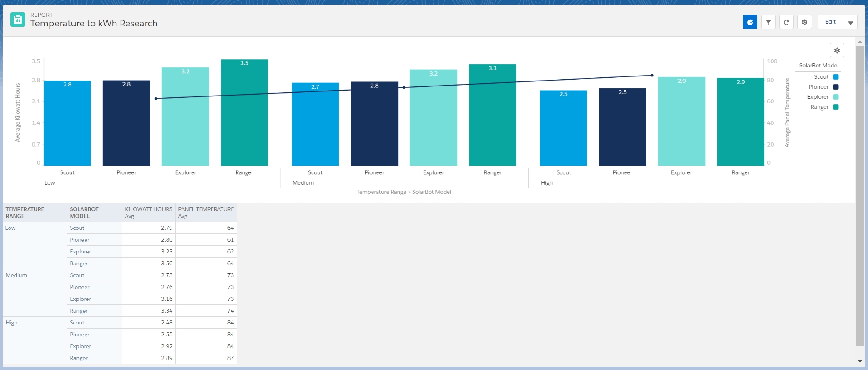Screen dimensions: 868x370
Task: Select the High Ranger 2.9 bar
Action: pos(741,122)
